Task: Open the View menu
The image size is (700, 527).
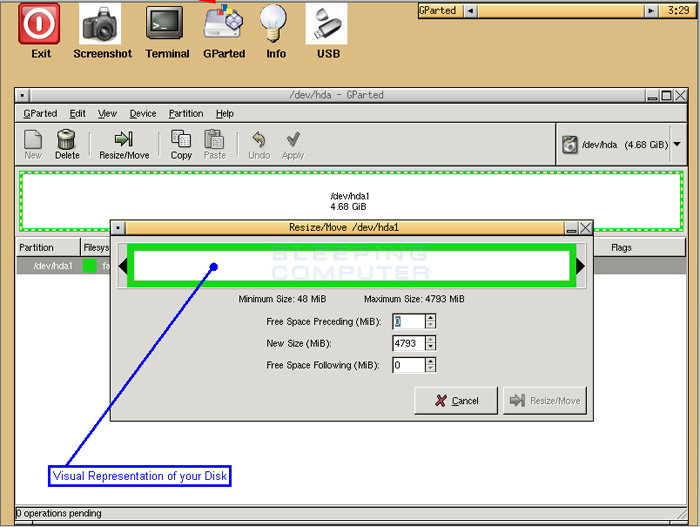Action: (107, 113)
